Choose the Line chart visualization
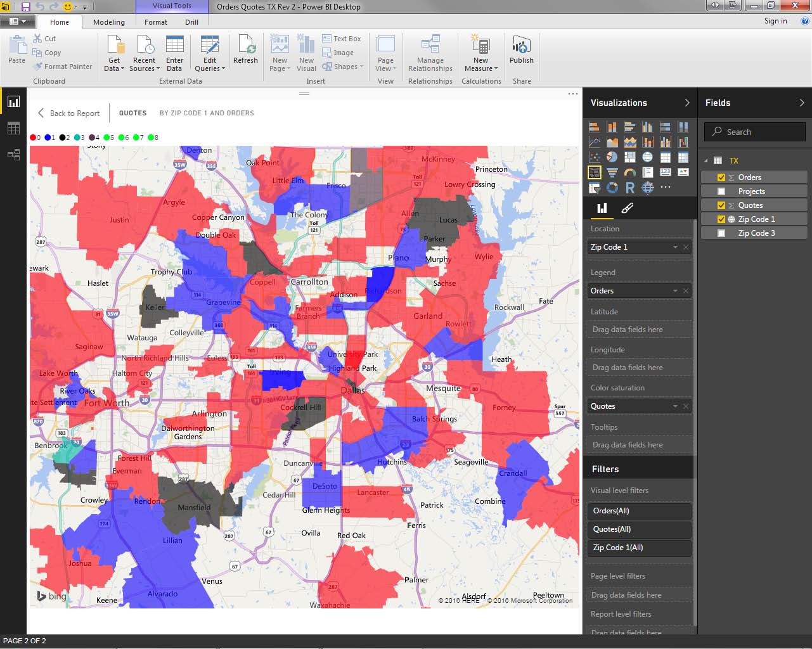The width and height of the screenshot is (812, 649). click(x=594, y=142)
